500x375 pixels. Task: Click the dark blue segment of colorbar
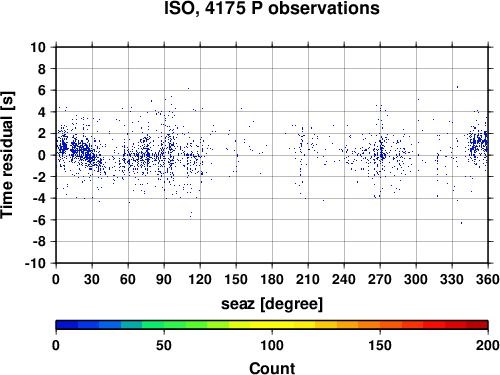click(x=67, y=325)
